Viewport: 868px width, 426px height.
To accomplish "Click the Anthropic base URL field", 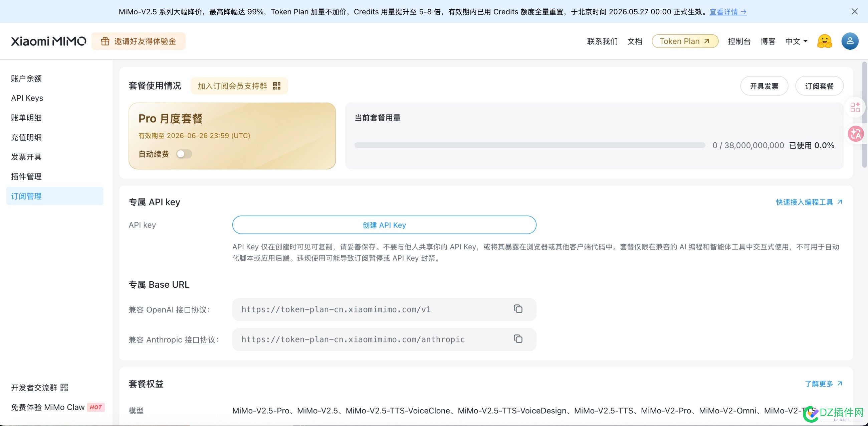I will (x=384, y=339).
